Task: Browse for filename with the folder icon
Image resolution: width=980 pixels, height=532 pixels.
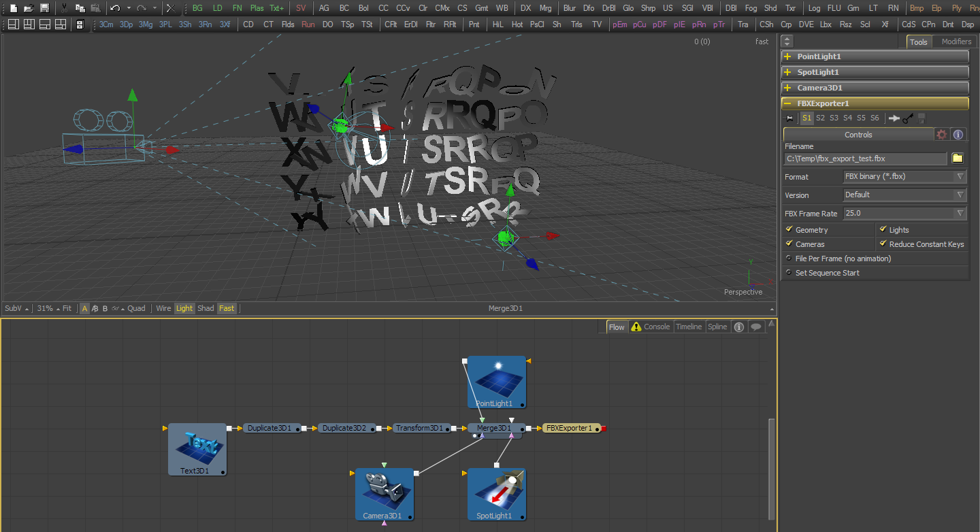Action: (x=958, y=158)
